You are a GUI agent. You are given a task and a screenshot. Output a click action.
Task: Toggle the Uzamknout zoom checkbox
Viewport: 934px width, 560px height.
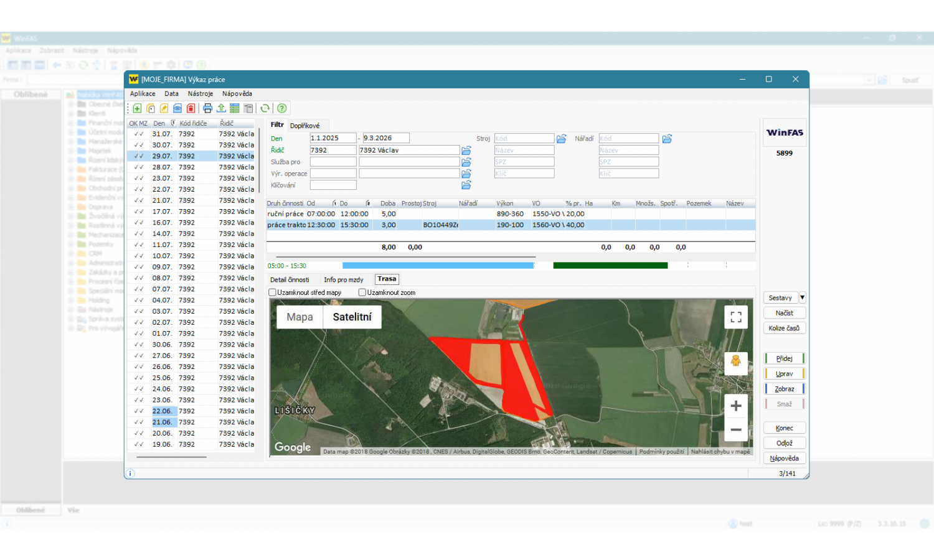(362, 292)
